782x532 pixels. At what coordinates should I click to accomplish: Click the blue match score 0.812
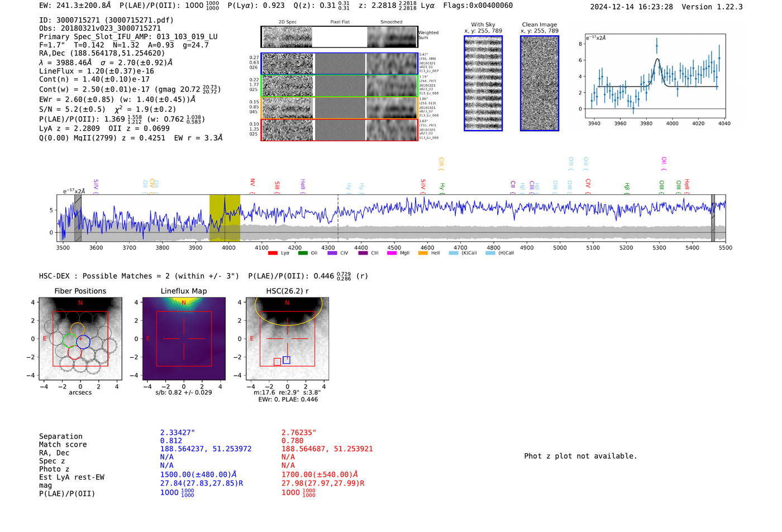(x=171, y=440)
